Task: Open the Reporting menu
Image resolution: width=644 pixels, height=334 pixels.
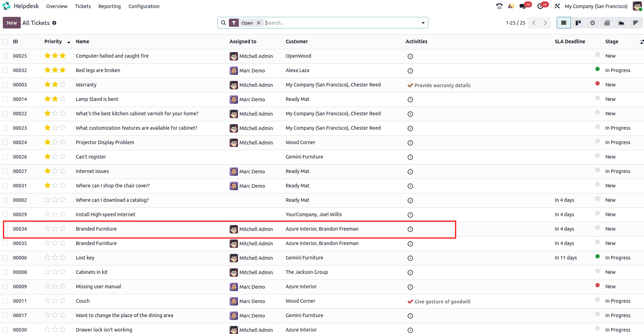Action: coord(110,6)
